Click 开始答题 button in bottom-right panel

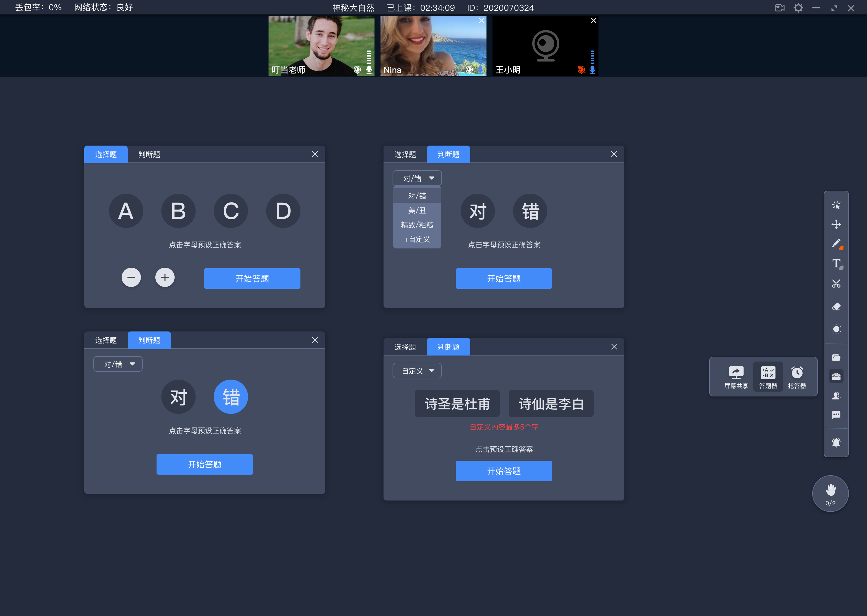pyautogui.click(x=504, y=471)
